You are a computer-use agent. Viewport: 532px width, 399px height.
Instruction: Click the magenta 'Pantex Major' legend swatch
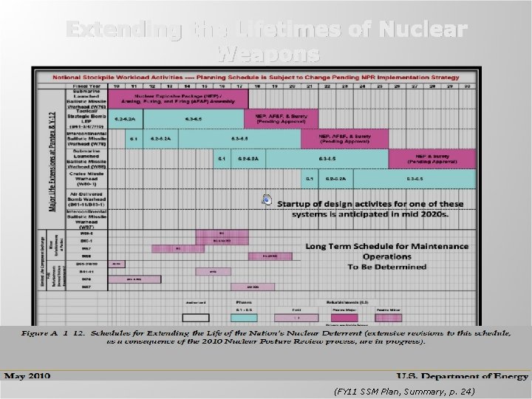pos(344,318)
